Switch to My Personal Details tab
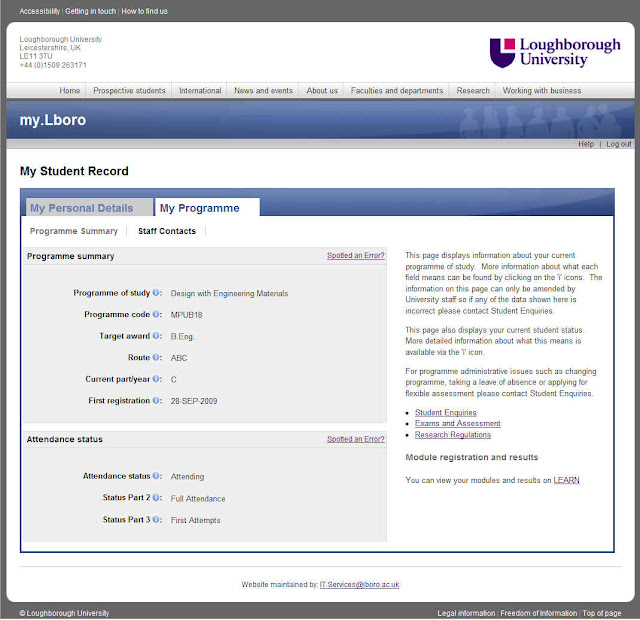 [x=89, y=207]
